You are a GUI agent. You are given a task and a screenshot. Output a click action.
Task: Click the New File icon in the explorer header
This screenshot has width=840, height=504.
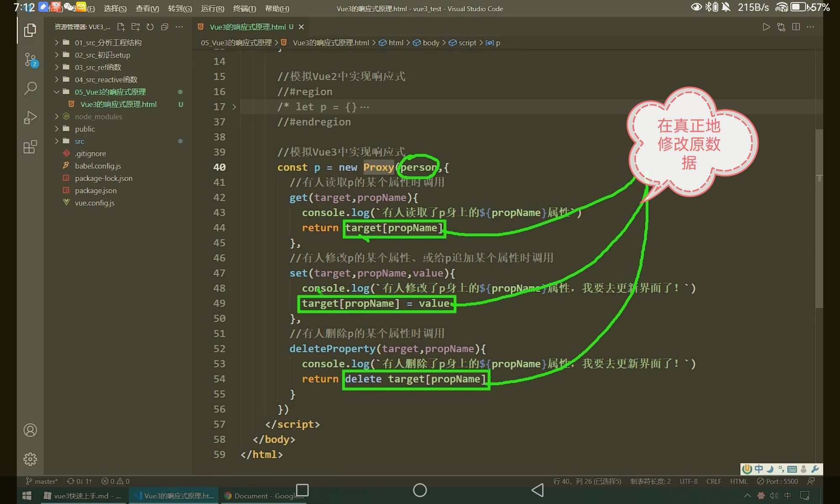pos(121,27)
